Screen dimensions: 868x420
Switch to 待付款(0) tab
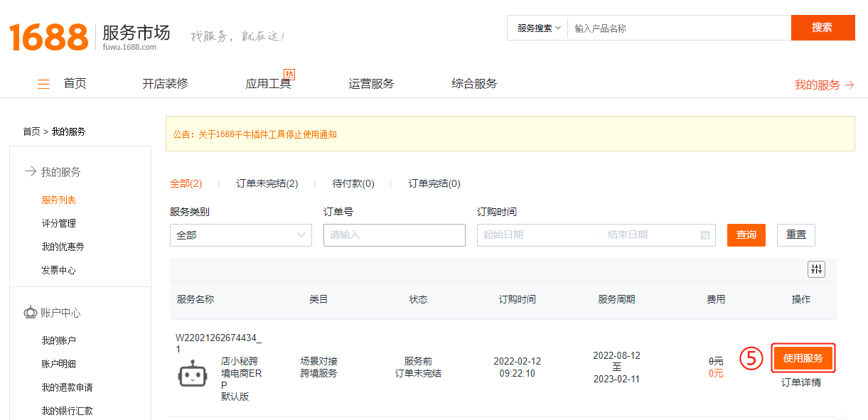tap(353, 183)
